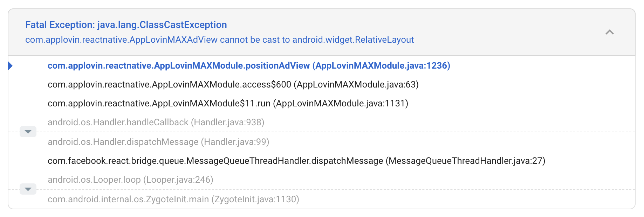Click the arrow above ZygoteInit.main frame
The image size is (644, 217).
28,189
